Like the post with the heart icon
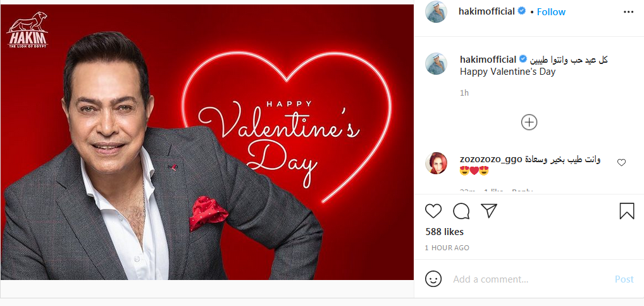644x306 pixels. click(433, 211)
